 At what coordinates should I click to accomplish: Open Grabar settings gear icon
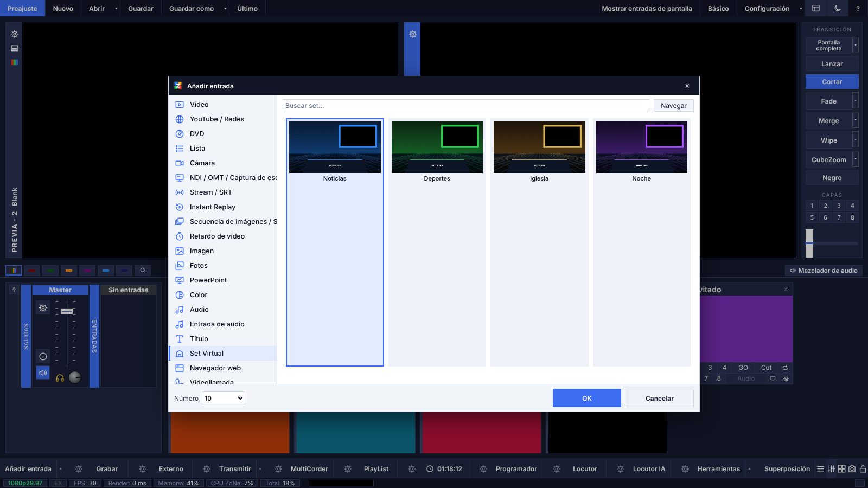coord(79,469)
